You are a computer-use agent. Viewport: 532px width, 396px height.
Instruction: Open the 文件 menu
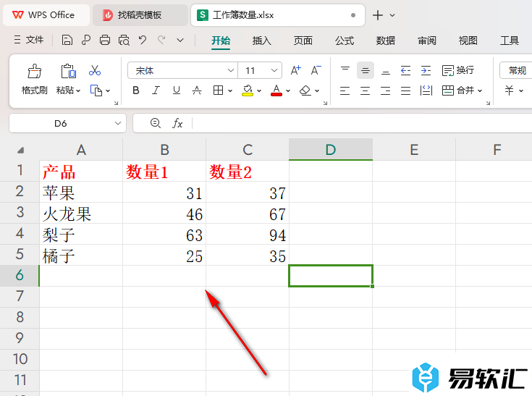click(x=29, y=40)
